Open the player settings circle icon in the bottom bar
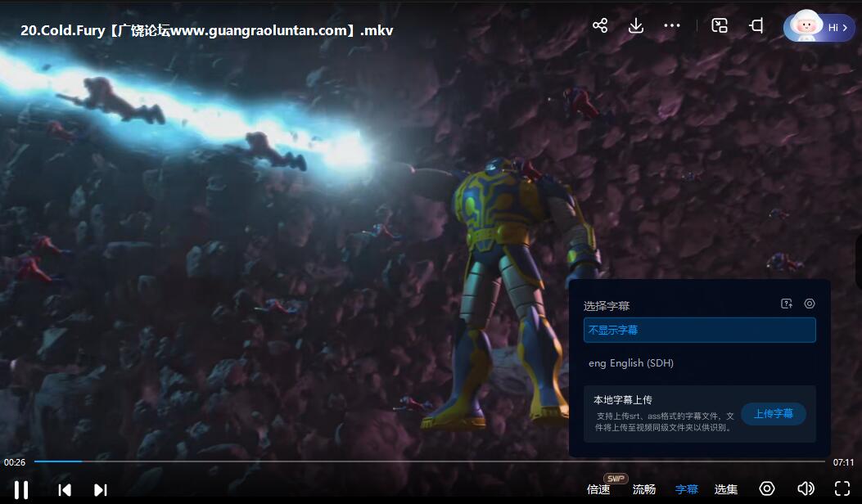Screen dimensions: 862x504 click(x=767, y=488)
